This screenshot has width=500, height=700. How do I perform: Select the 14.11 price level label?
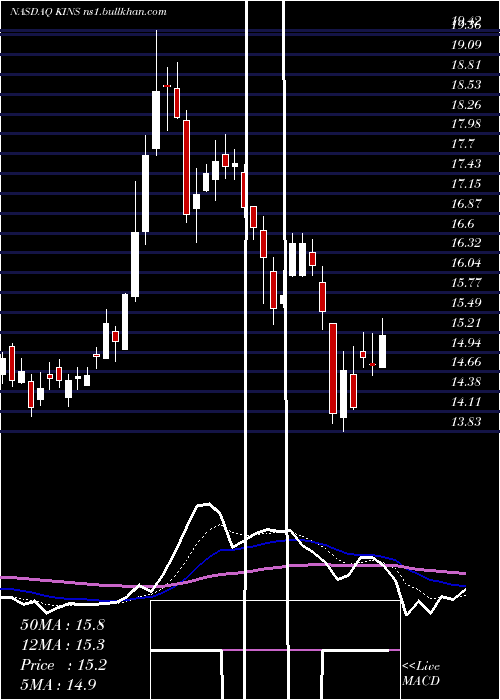tap(466, 402)
